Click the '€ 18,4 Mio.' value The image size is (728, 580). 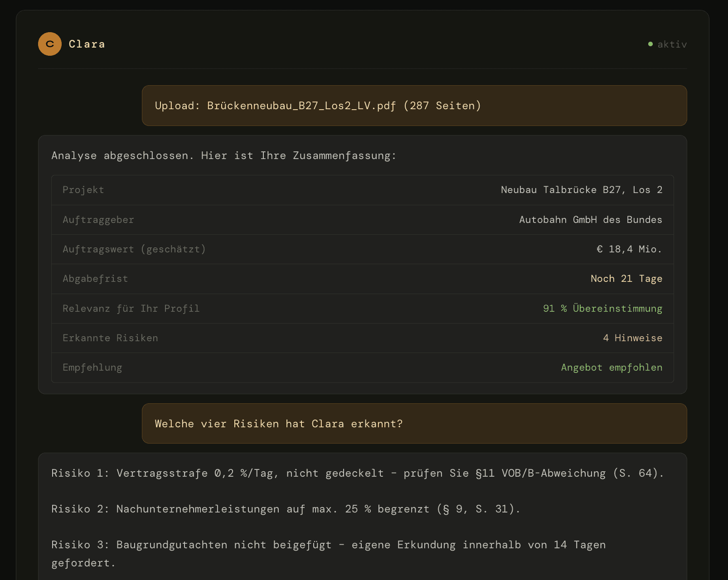pos(629,249)
